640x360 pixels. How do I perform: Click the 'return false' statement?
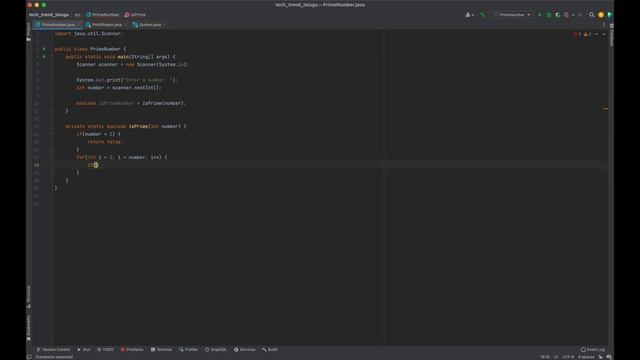click(105, 142)
